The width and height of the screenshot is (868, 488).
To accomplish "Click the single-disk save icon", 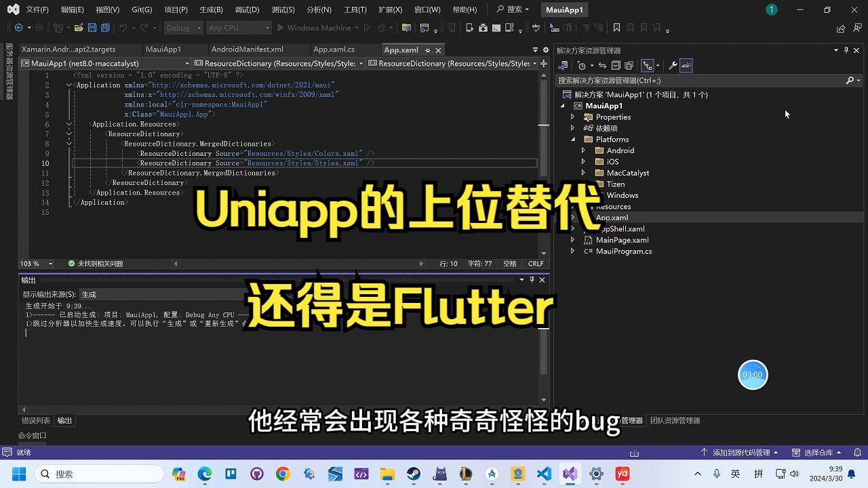I will (x=92, y=28).
